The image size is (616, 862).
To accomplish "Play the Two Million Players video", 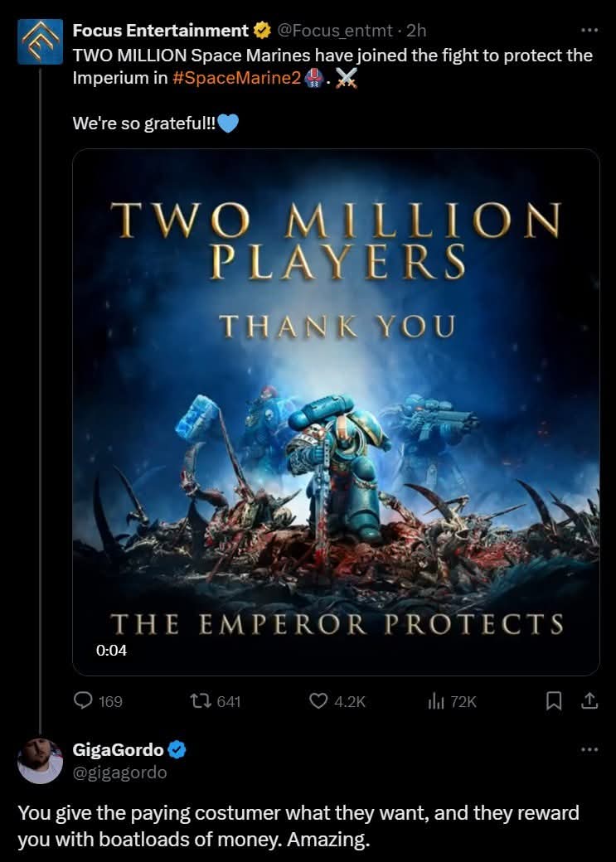I will tap(336, 412).
